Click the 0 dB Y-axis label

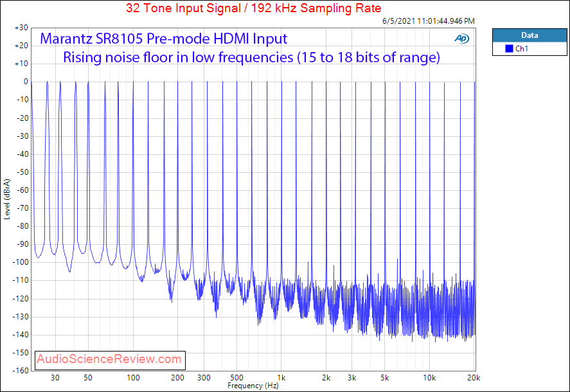(x=26, y=82)
